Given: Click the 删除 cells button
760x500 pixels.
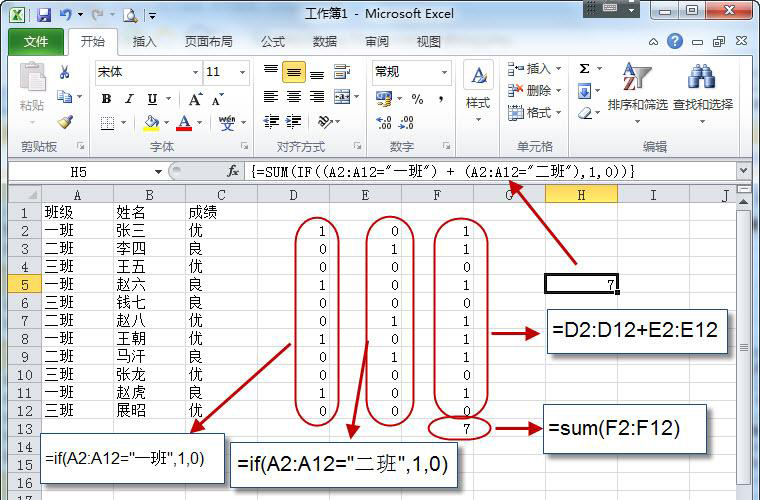Looking at the screenshot, I should click(x=534, y=91).
